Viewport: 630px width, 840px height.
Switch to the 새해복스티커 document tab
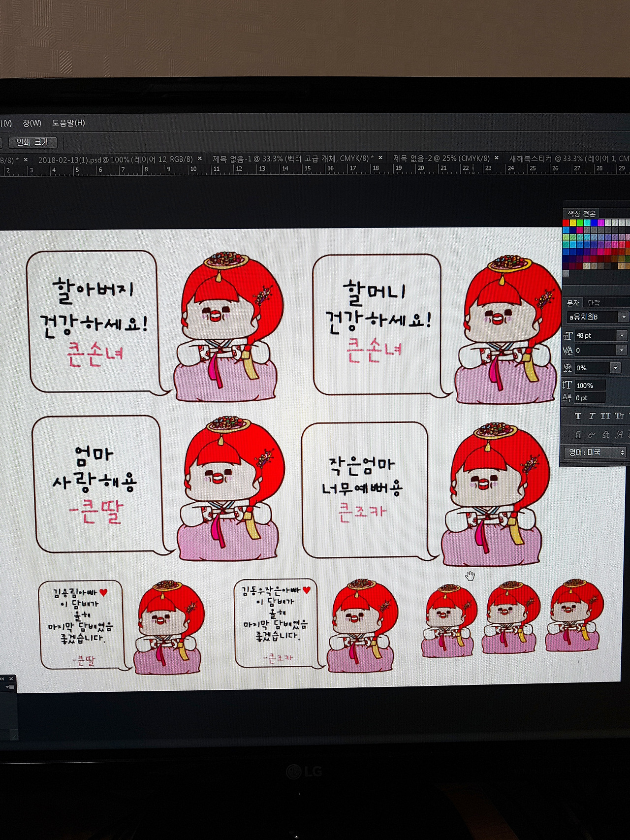click(x=569, y=159)
